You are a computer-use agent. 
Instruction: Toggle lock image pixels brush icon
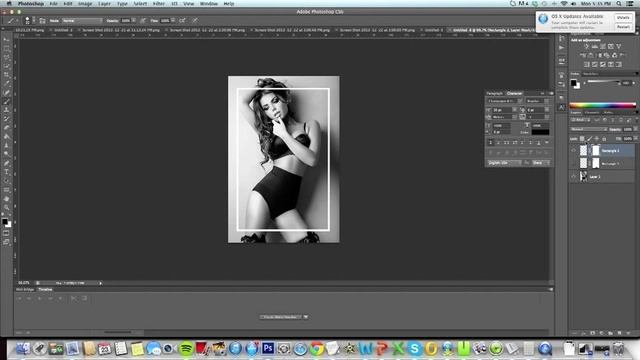coord(589,139)
